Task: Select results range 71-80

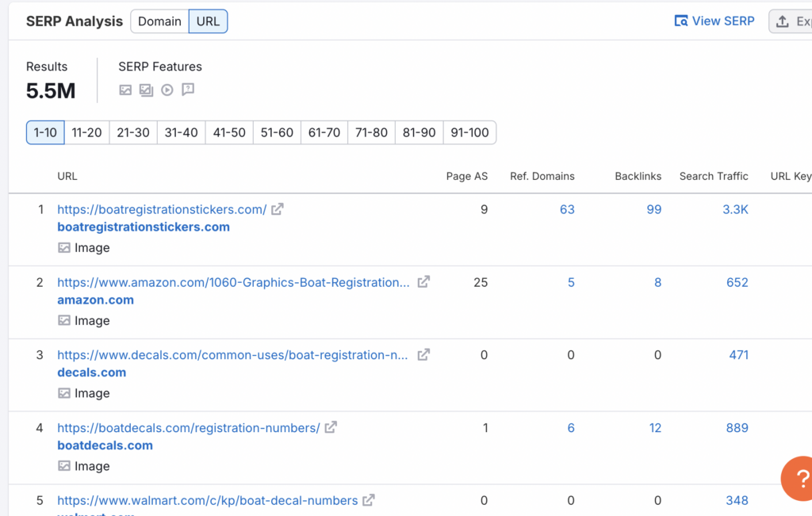Action: 371,132
